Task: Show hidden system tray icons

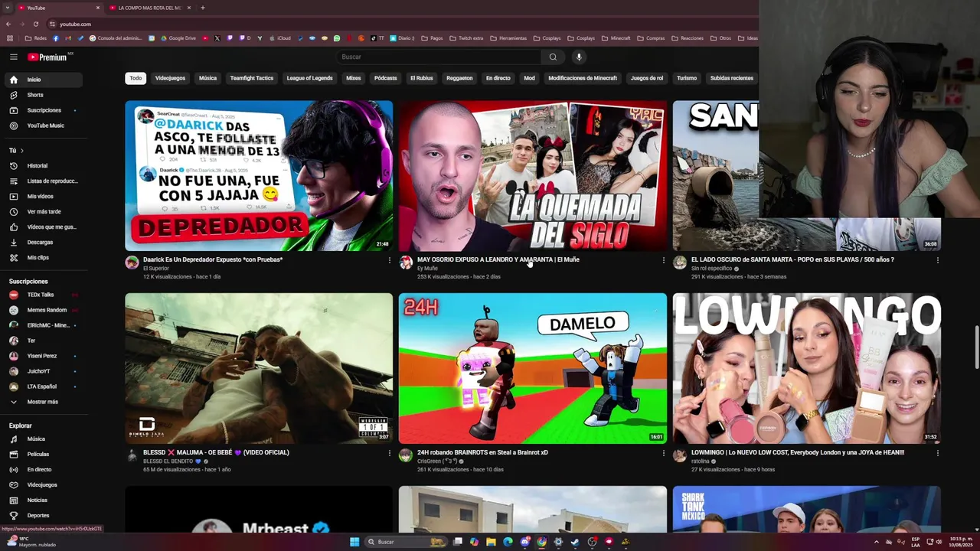Action: 877,542
